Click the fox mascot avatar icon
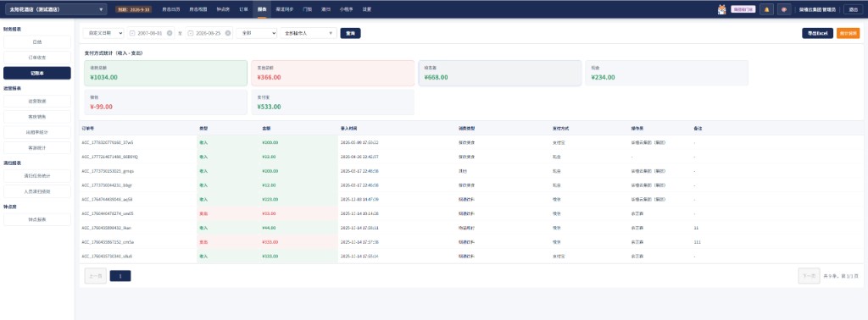868x320 pixels. [722, 9]
